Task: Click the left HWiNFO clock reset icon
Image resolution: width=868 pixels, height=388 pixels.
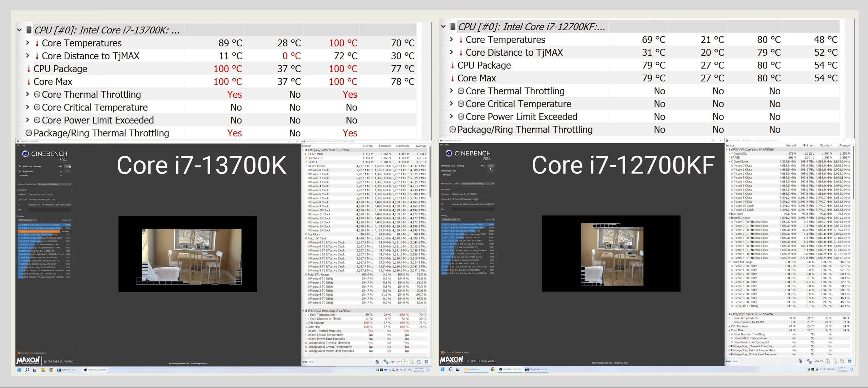Action: coord(404,362)
